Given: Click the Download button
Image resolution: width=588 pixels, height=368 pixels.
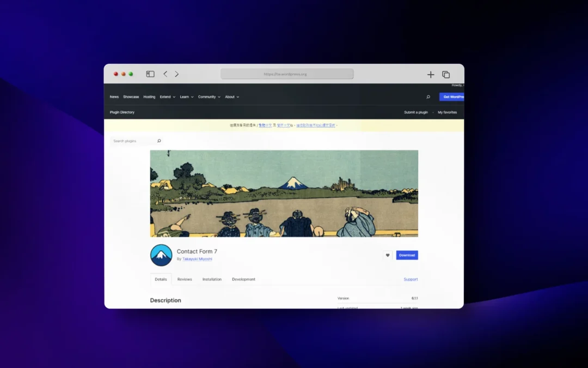Looking at the screenshot, I should coord(407,255).
